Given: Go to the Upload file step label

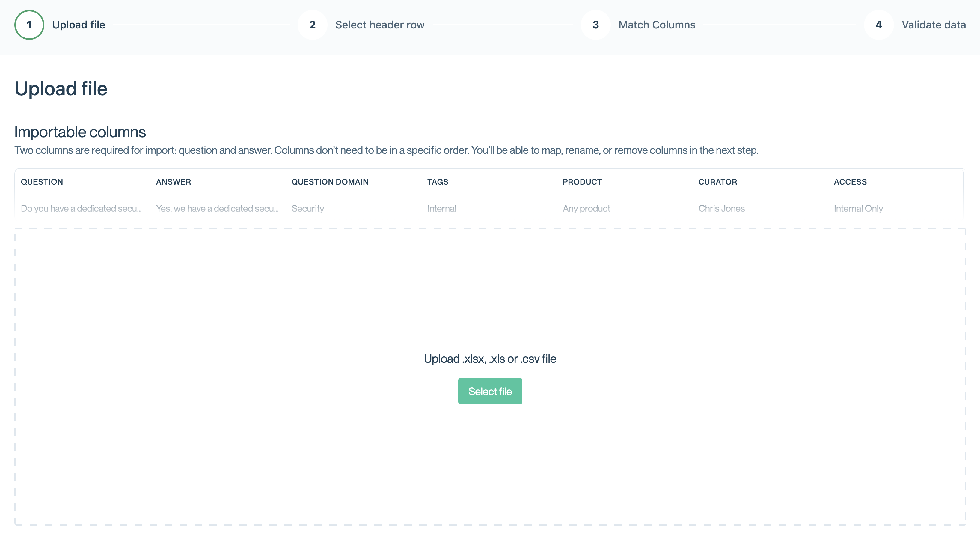Looking at the screenshot, I should pos(79,25).
